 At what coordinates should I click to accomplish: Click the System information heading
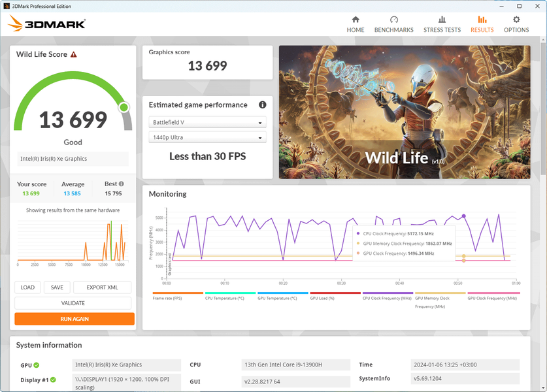click(49, 345)
